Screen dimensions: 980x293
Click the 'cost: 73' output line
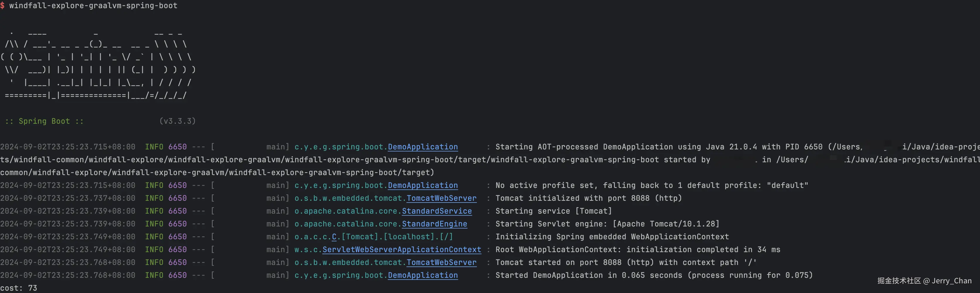click(x=19, y=288)
